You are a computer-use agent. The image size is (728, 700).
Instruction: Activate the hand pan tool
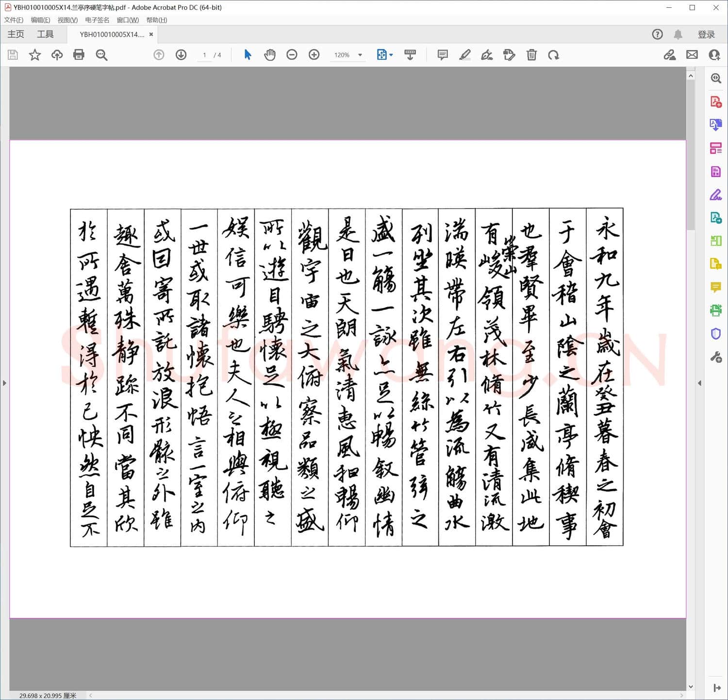coord(270,55)
